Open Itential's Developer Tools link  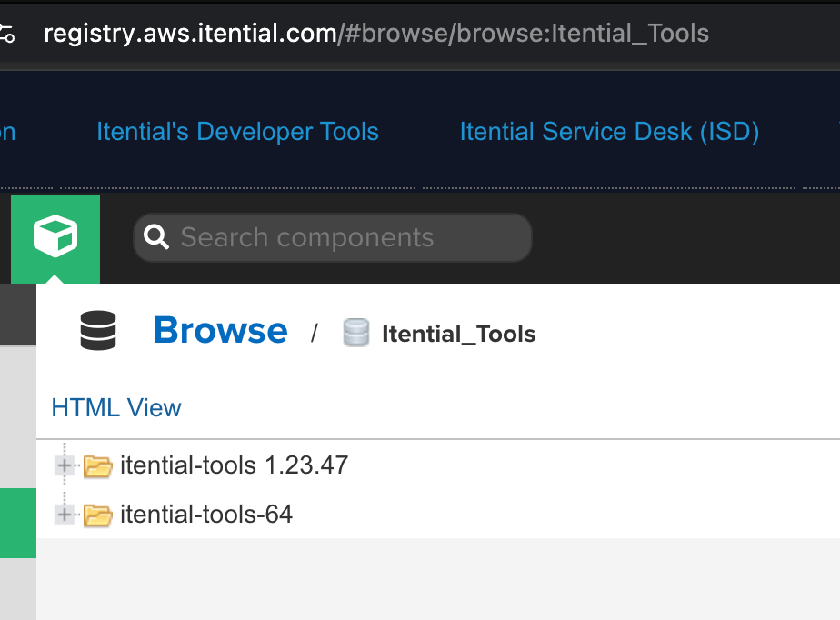(237, 132)
